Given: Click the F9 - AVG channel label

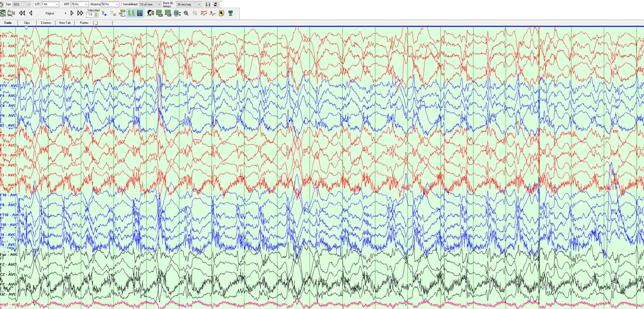Looking at the screenshot, I should click(8, 135).
